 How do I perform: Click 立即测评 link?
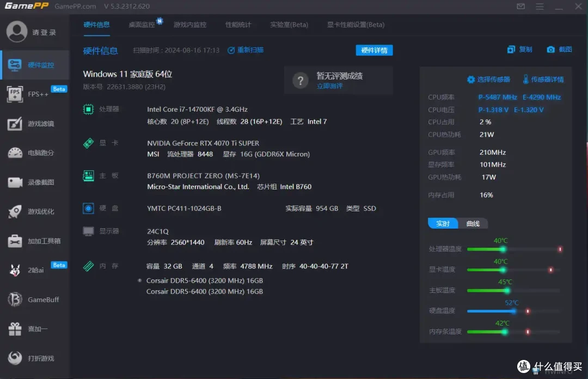click(329, 86)
